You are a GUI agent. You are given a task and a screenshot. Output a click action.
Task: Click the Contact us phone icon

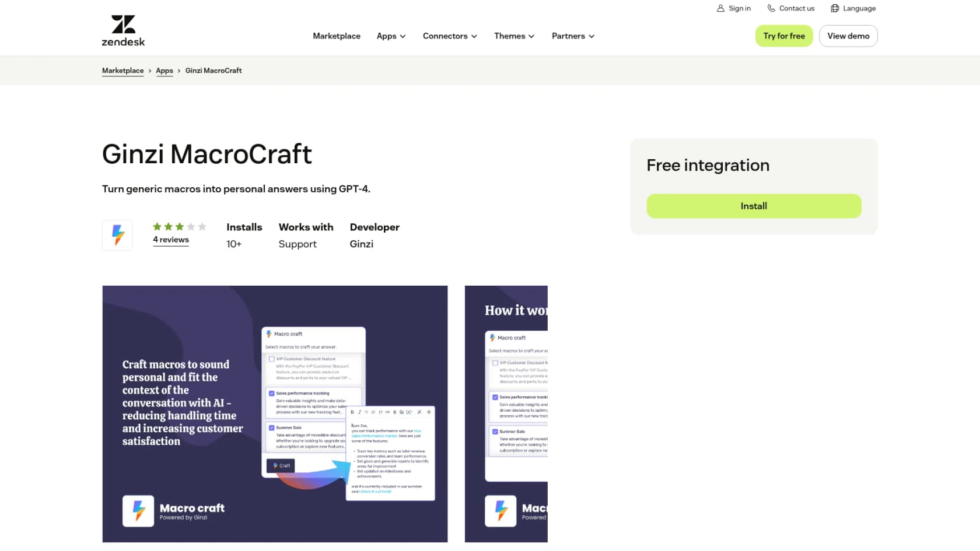771,8
